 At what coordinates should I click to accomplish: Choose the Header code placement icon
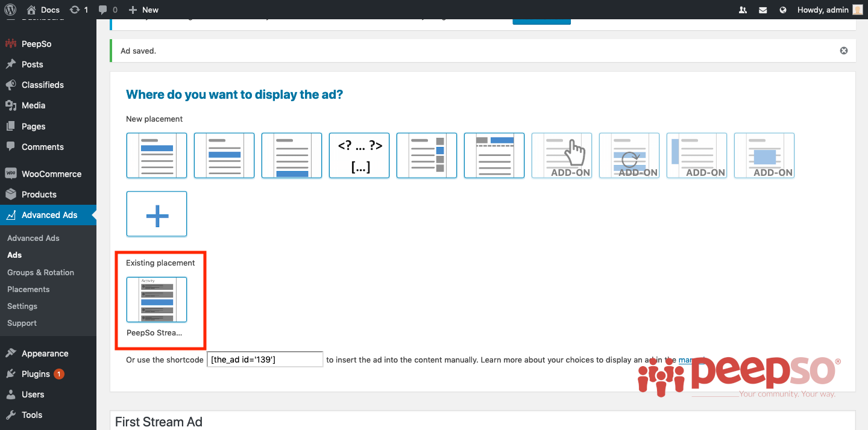[494, 155]
